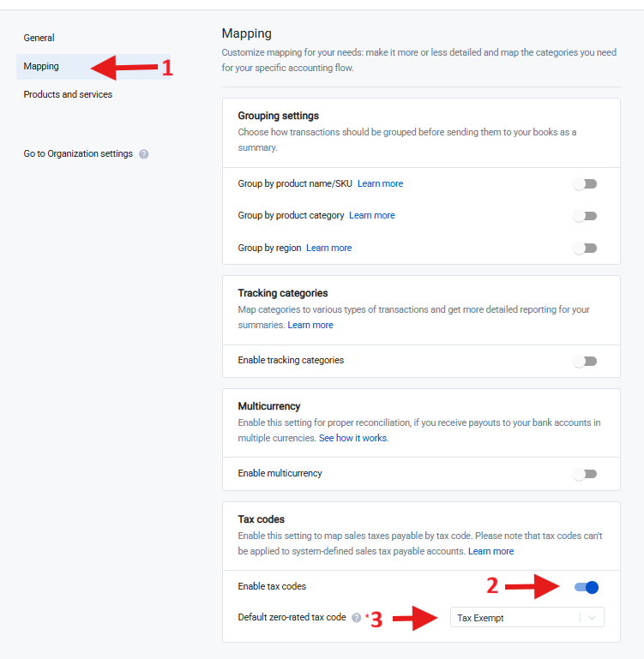
Task: Enable Group by product category switch
Action: [585, 216]
